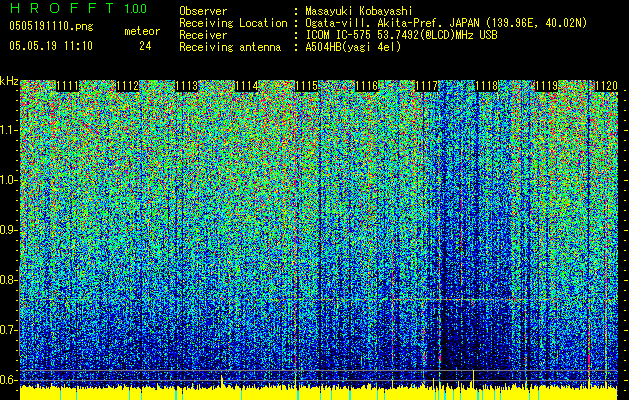This screenshot has width=629, height=400.
Task: Click the Receiving antenna label
Action: click(230, 47)
